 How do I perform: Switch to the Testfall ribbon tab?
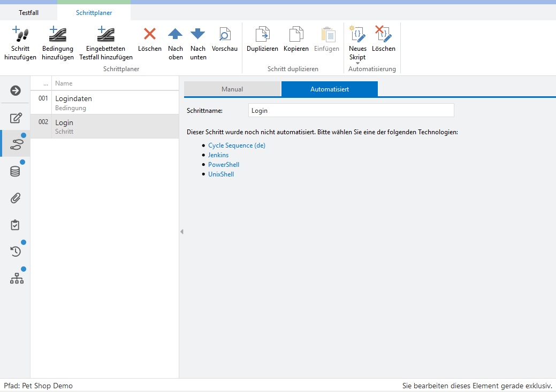pyautogui.click(x=28, y=12)
